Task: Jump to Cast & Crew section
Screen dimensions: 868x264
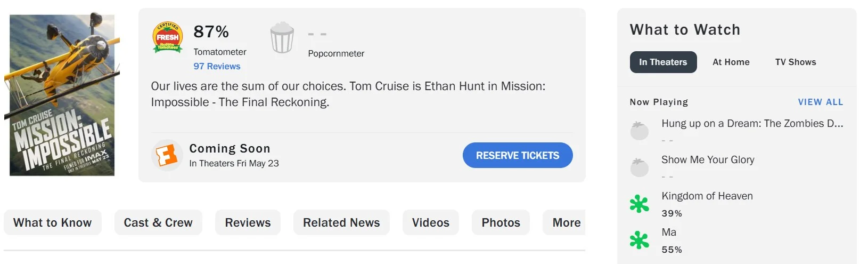Action: click(x=158, y=222)
